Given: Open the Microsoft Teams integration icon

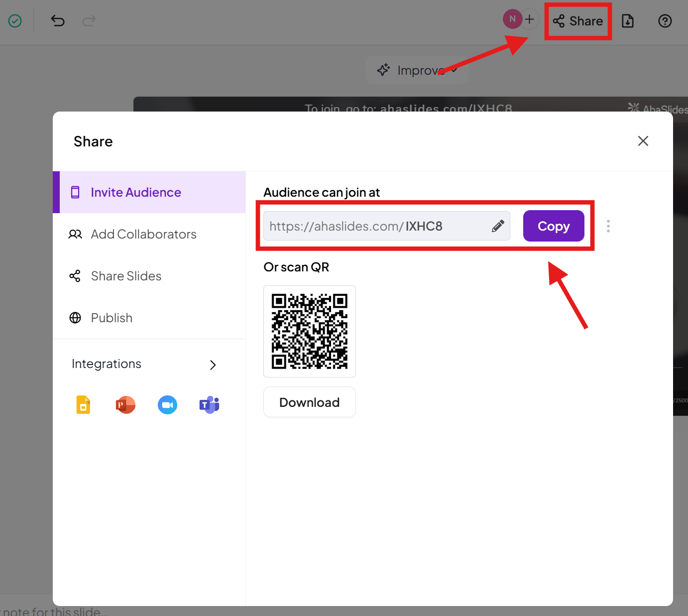Looking at the screenshot, I should coord(210,405).
